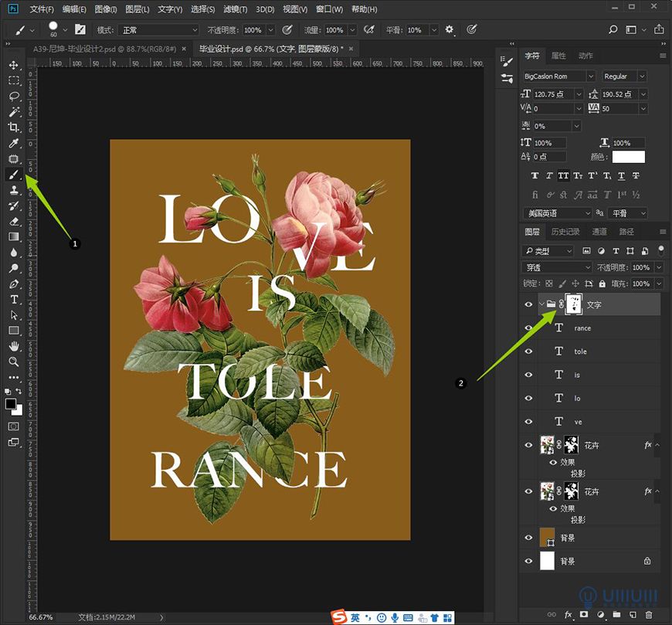Screen dimensions: 672x625
Task: Select the Brush tool in toolbar
Action: 14,175
